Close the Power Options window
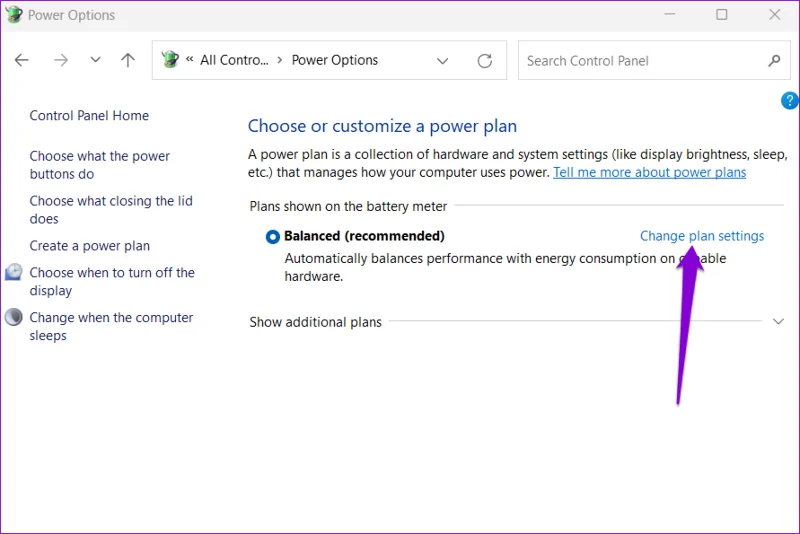 pos(774,14)
